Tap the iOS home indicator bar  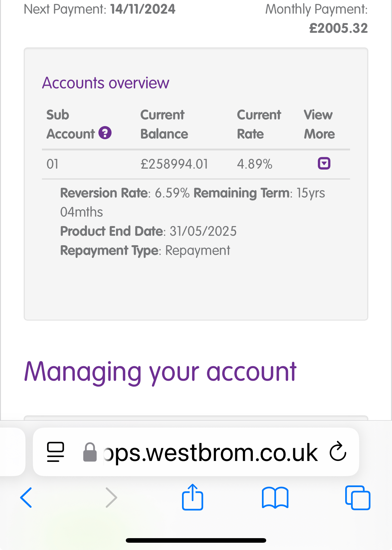pyautogui.click(x=196, y=540)
